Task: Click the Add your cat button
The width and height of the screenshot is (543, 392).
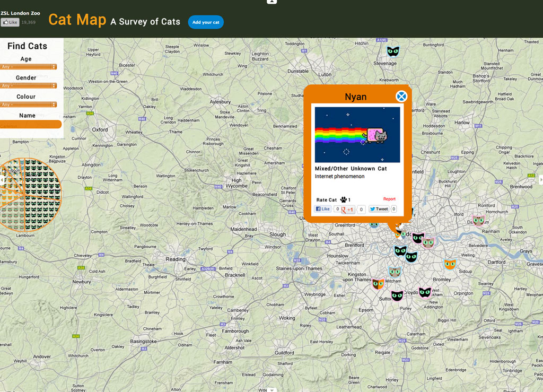Action: [x=206, y=22]
